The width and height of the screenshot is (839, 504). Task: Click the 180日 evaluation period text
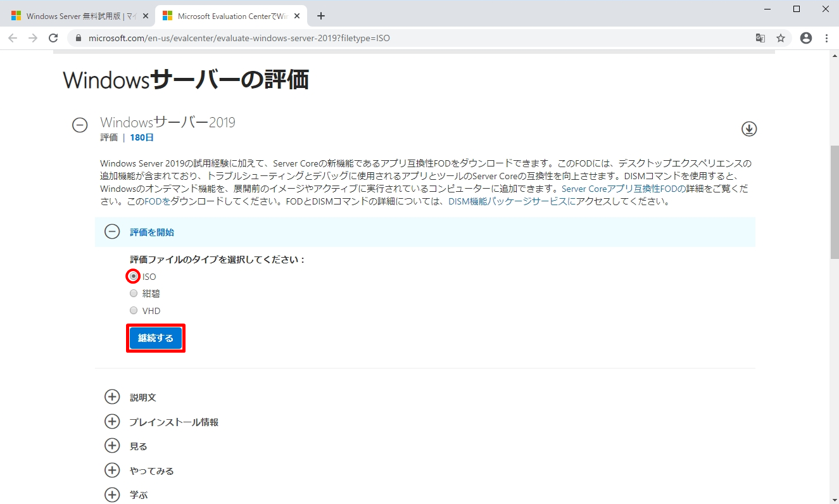click(142, 137)
